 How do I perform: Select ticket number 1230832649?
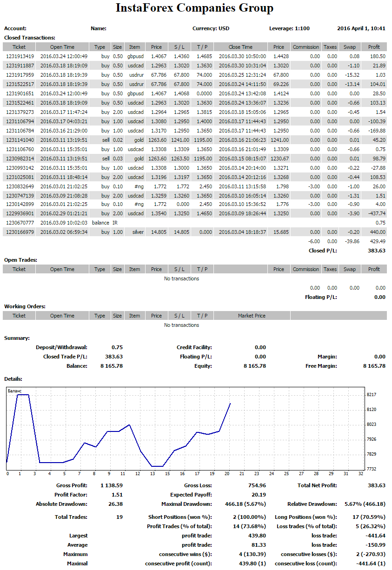tap(20, 186)
